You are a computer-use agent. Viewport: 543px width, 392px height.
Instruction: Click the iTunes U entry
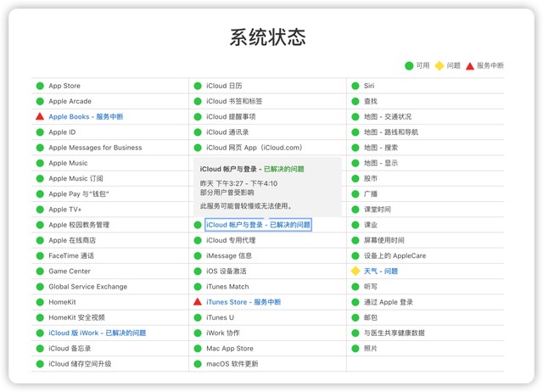coord(221,317)
